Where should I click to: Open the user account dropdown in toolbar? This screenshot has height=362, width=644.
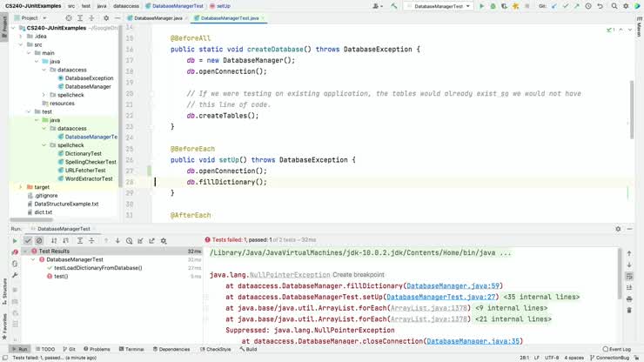pos(378,6)
